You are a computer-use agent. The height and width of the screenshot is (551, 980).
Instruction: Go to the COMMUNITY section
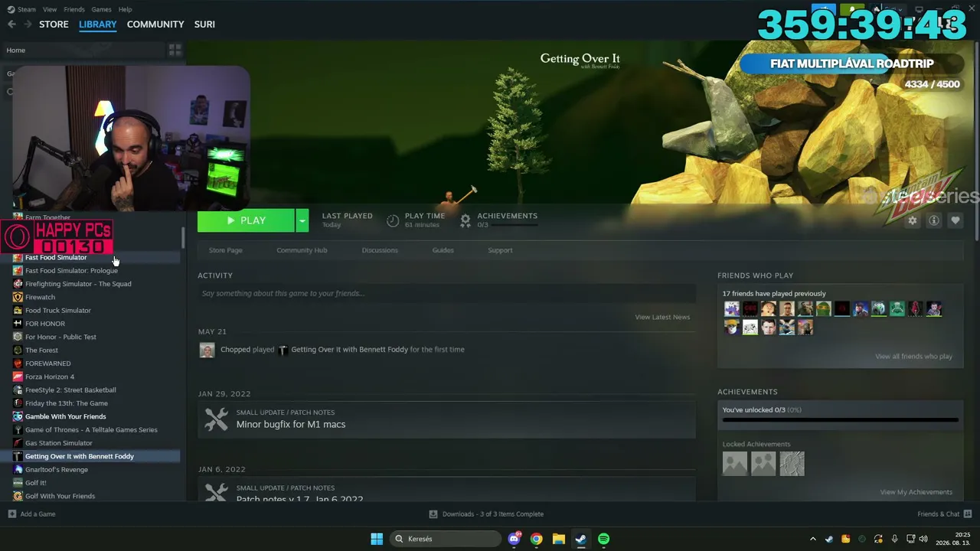click(155, 24)
